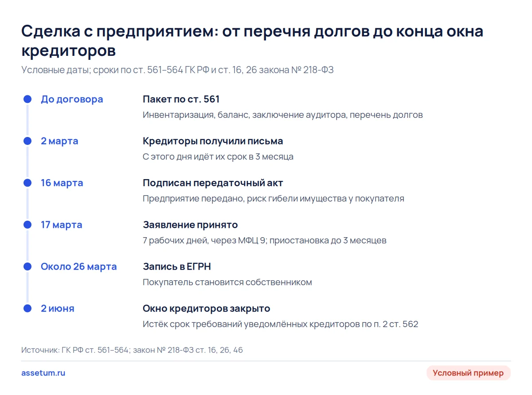This screenshot has height=395, width=532.
Task: Click the timeline dot beside «До договора»
Action: coord(27,99)
